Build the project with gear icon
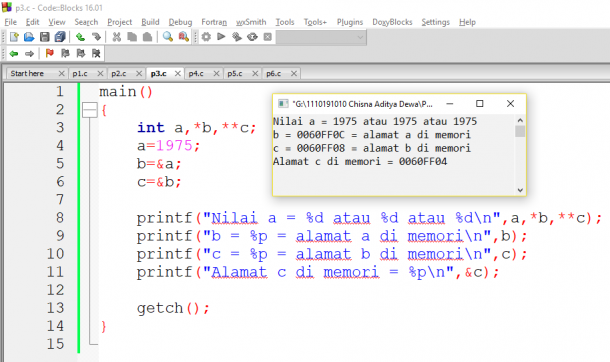This screenshot has width=610, height=362. (206, 37)
